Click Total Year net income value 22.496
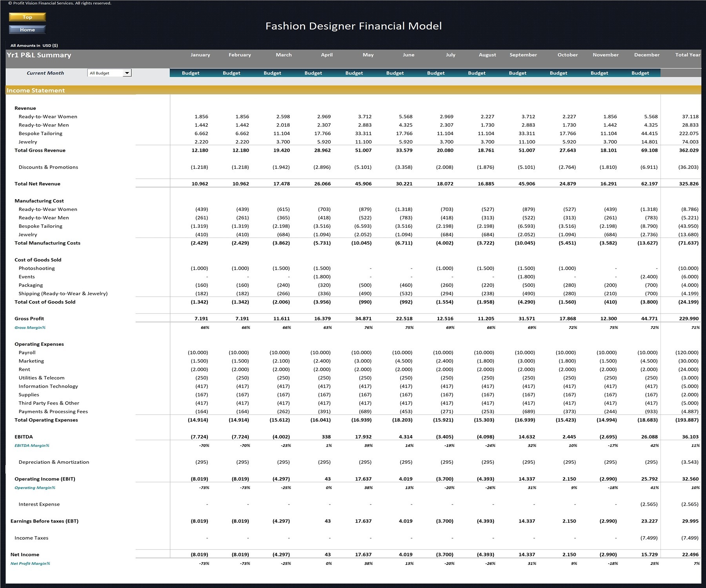The height and width of the screenshot is (588, 706). pos(690,555)
